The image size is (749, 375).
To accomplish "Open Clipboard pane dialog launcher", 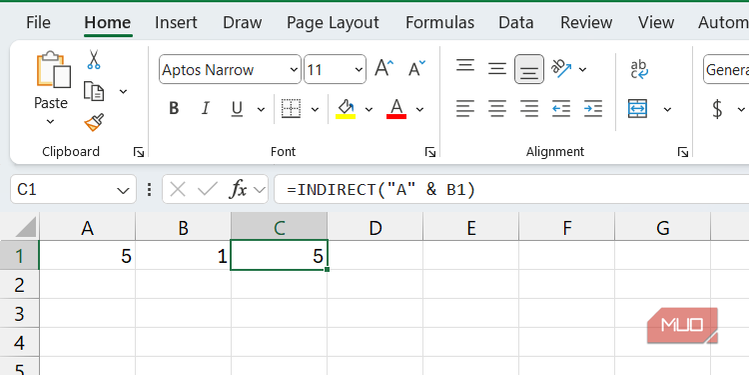I will pyautogui.click(x=139, y=152).
